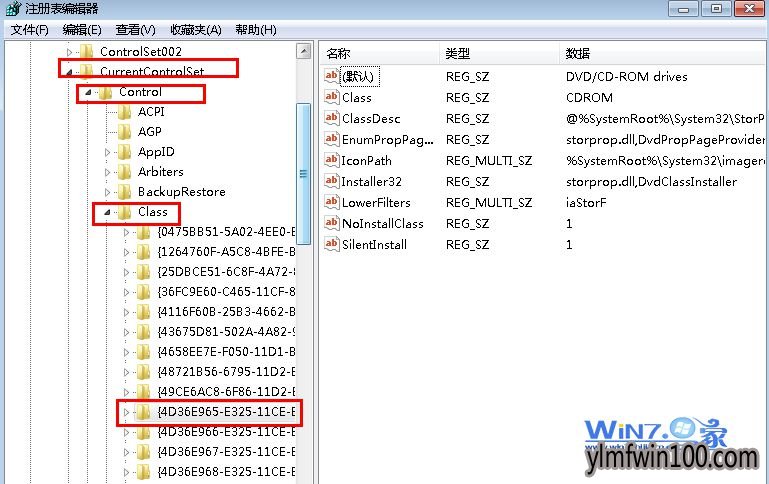Expand the {4D36E965-E325-11CE key
This screenshot has height=484, width=769.
click(x=127, y=412)
